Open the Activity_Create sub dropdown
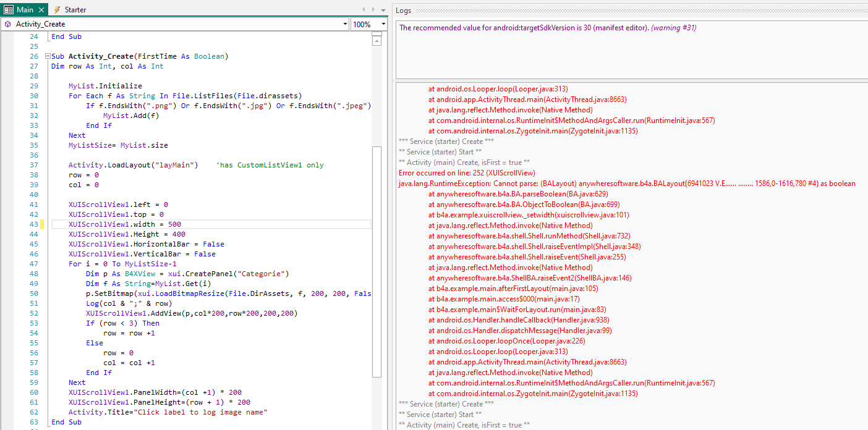The width and height of the screenshot is (868, 430). pyautogui.click(x=344, y=24)
